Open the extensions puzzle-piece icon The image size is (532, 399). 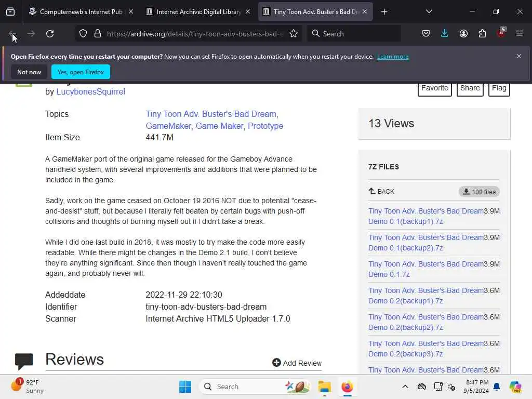pyautogui.click(x=482, y=34)
